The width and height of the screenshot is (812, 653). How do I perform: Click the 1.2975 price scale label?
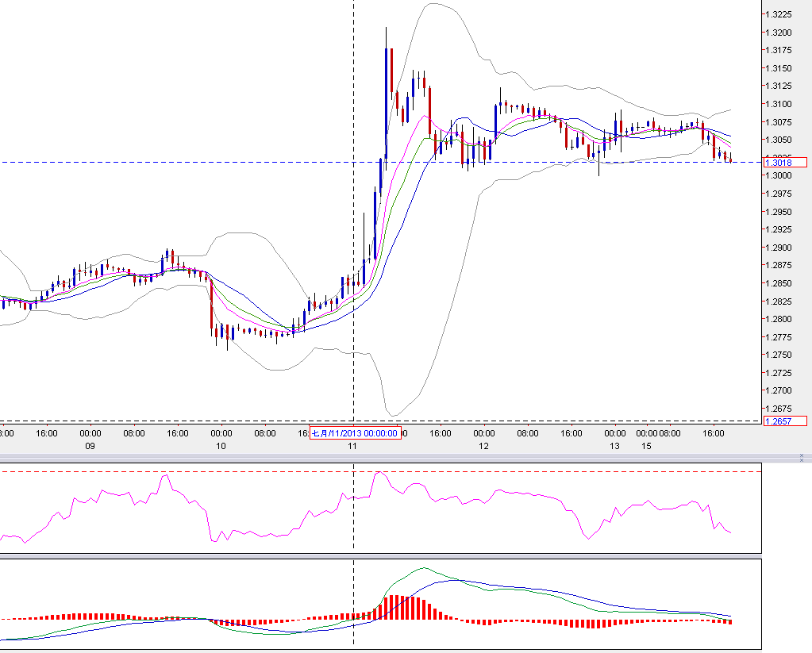pos(779,194)
